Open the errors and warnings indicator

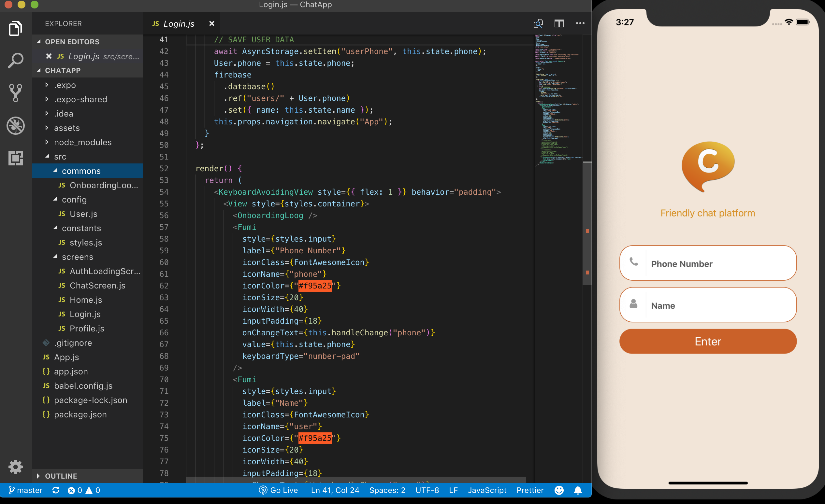click(x=83, y=490)
